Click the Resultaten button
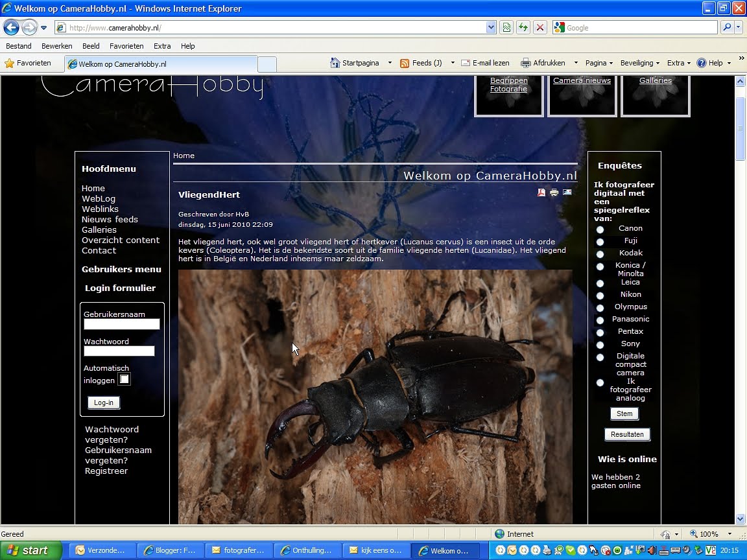747x560 pixels. (x=627, y=434)
